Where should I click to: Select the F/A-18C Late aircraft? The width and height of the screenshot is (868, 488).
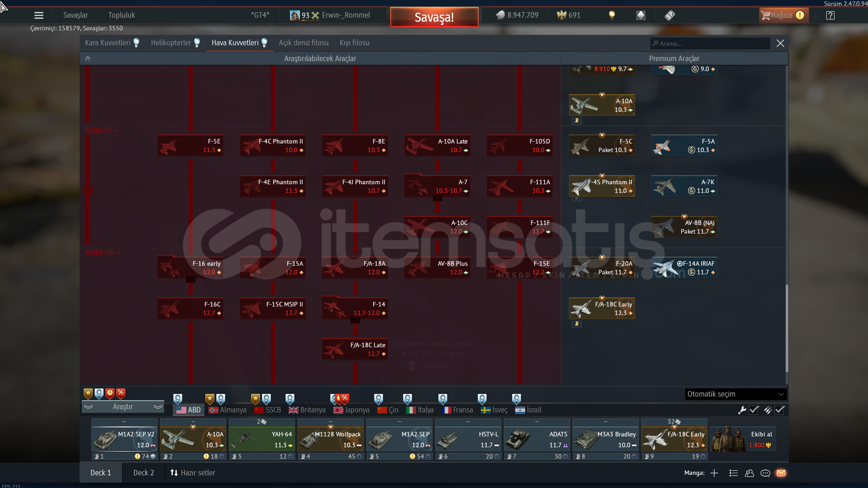coord(355,349)
